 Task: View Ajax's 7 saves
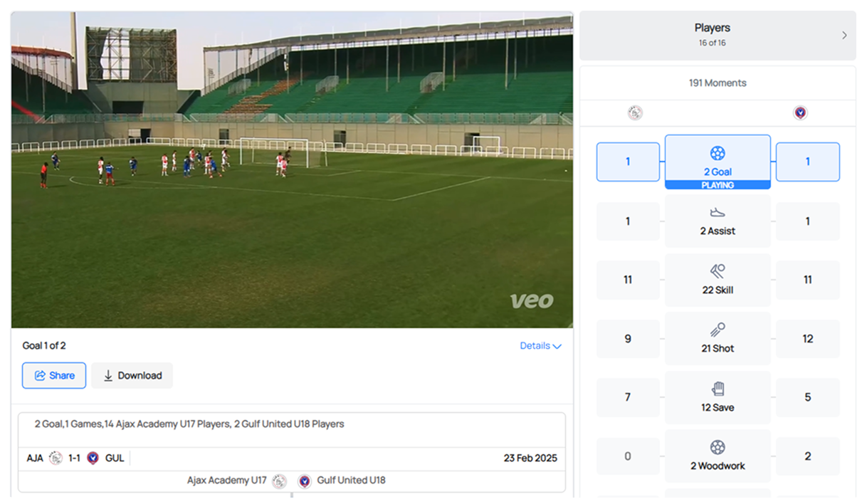[x=628, y=397]
